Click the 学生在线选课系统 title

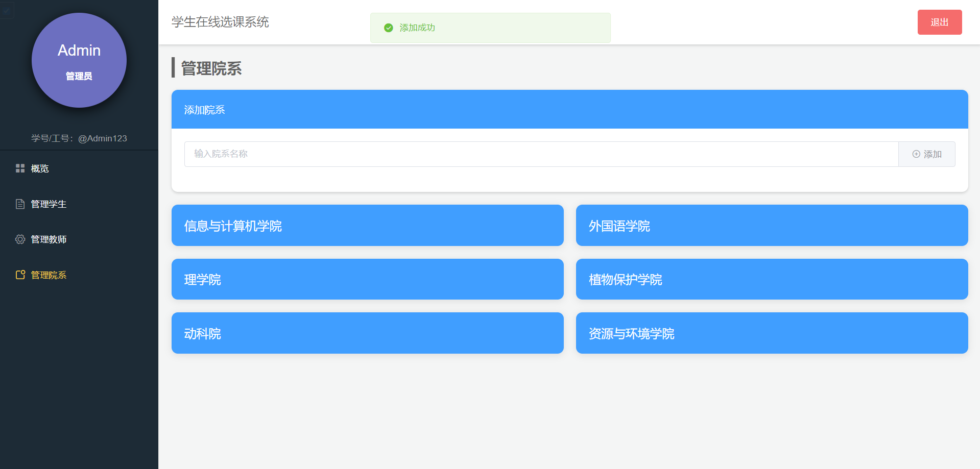point(220,22)
